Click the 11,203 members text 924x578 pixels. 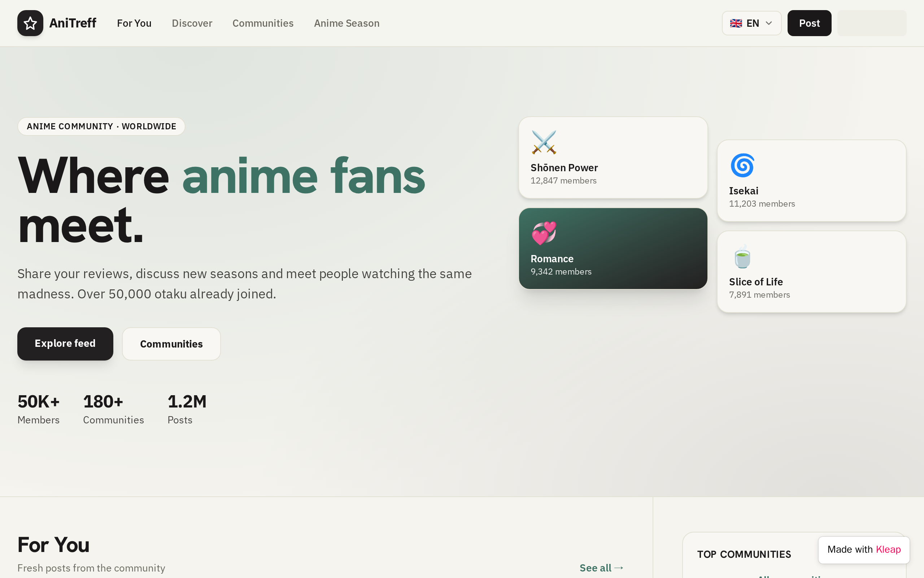coord(762,204)
